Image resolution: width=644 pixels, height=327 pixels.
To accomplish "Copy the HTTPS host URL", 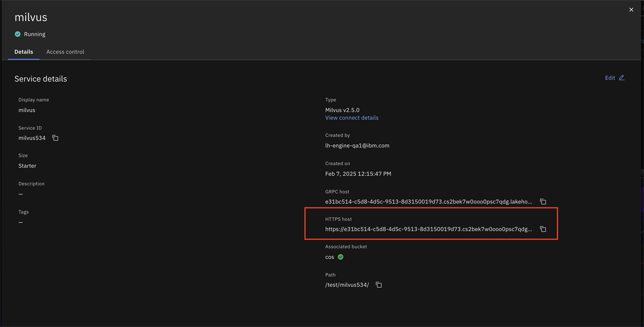I will [x=543, y=229].
